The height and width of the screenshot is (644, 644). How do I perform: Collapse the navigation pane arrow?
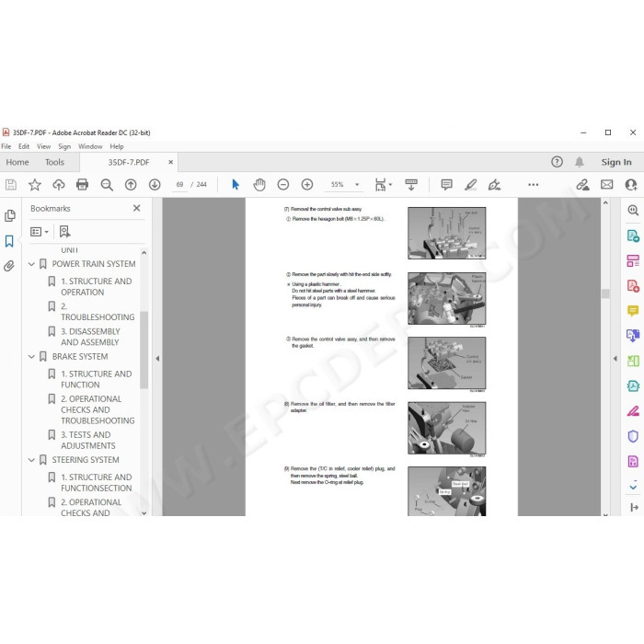click(x=157, y=359)
